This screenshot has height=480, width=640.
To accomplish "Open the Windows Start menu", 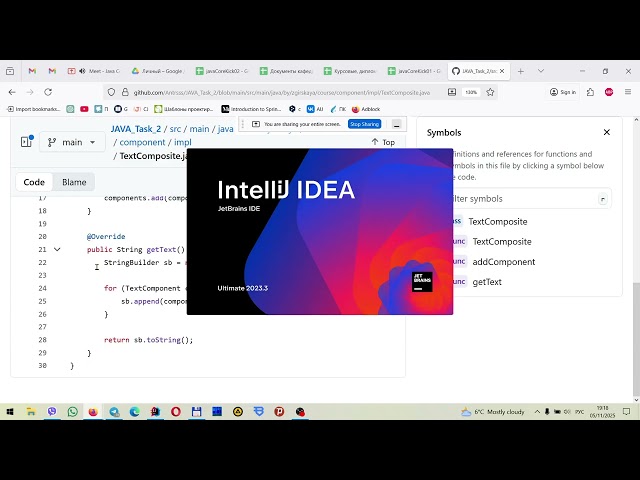I will click(10, 411).
